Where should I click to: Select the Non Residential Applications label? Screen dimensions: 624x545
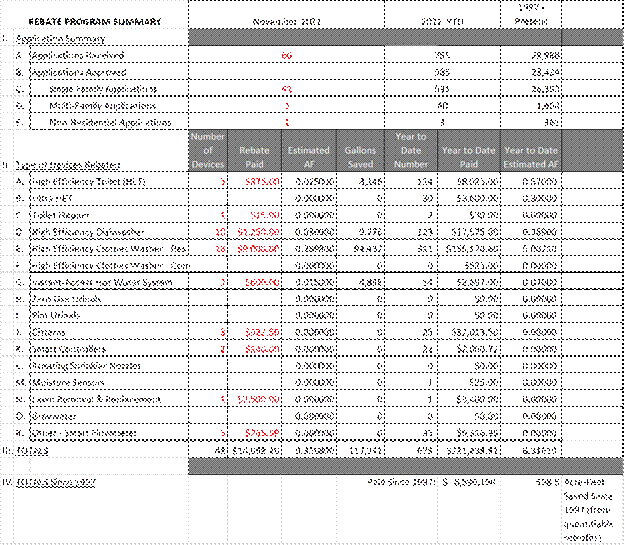click(x=110, y=122)
